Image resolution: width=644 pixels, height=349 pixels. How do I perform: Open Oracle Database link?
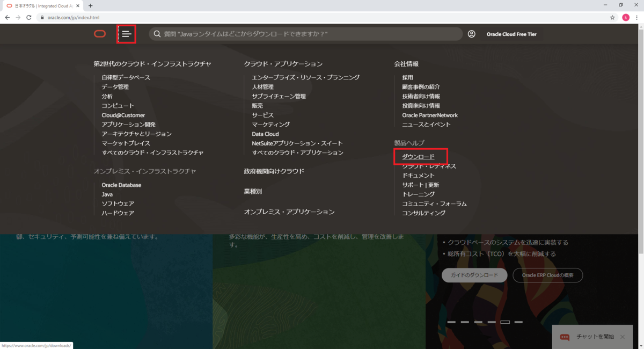(x=122, y=185)
